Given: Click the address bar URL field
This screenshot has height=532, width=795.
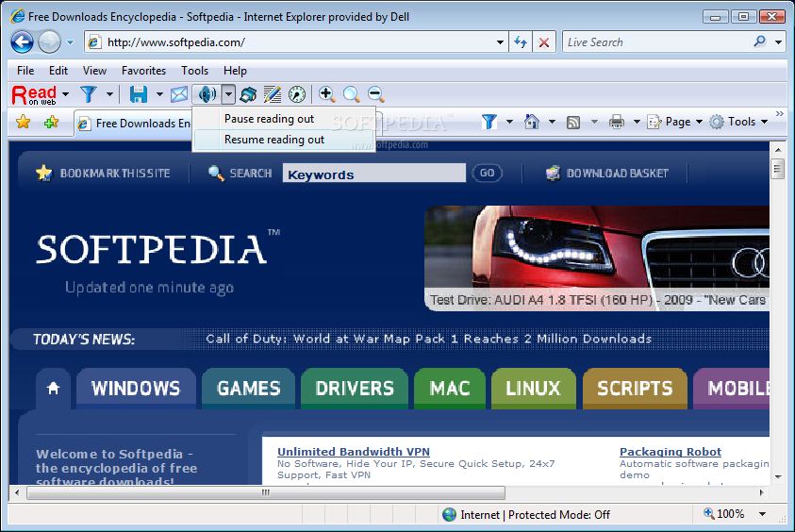Looking at the screenshot, I should coord(297,42).
